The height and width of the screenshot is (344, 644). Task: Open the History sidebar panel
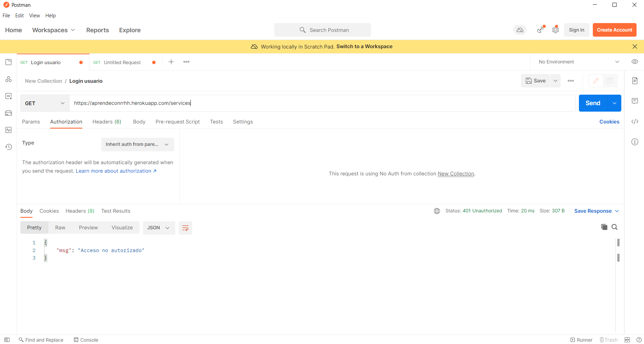(x=8, y=147)
